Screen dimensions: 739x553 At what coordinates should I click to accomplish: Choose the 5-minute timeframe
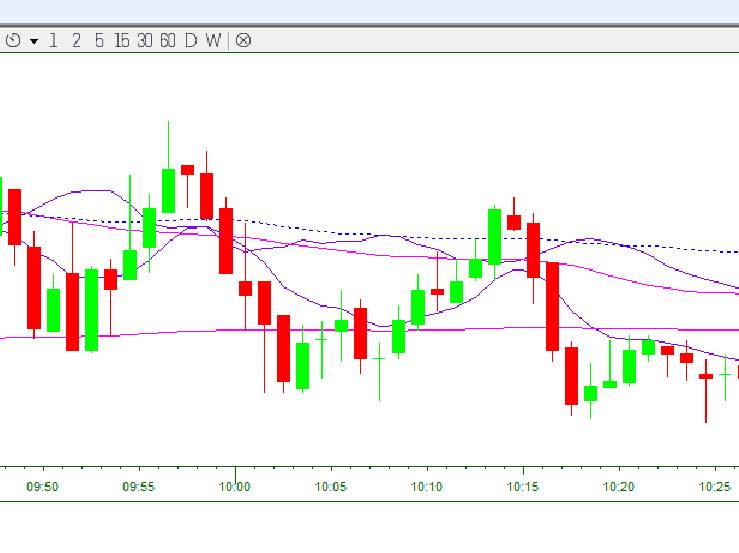coord(99,40)
